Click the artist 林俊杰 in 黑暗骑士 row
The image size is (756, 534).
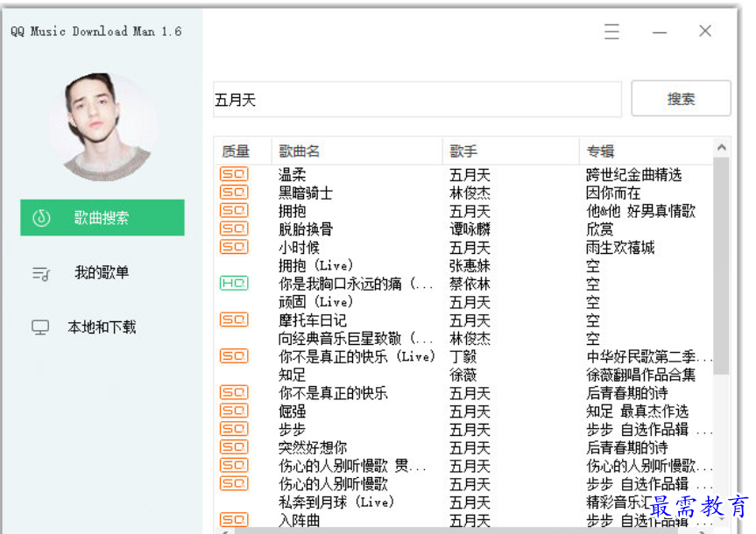pyautogui.click(x=470, y=193)
